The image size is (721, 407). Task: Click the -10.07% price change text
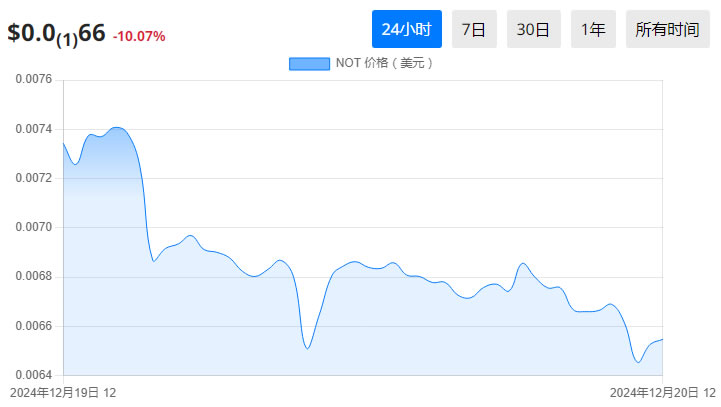139,37
